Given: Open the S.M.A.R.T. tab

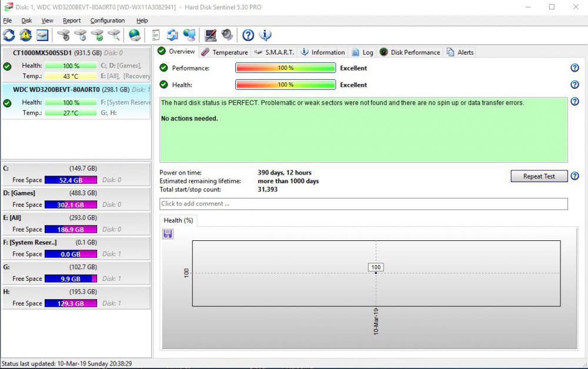Looking at the screenshot, I should tap(274, 52).
